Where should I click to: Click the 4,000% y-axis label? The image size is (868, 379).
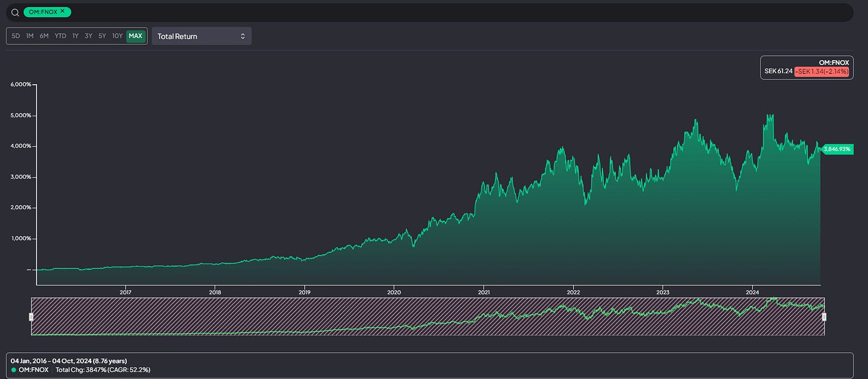20,146
